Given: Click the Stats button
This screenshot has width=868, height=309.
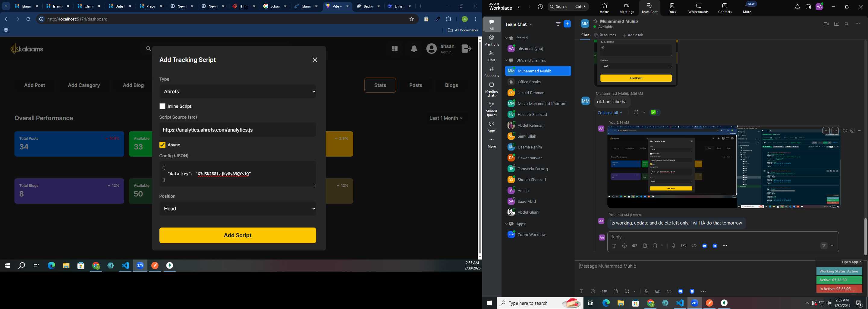Looking at the screenshot, I should pos(380,85).
